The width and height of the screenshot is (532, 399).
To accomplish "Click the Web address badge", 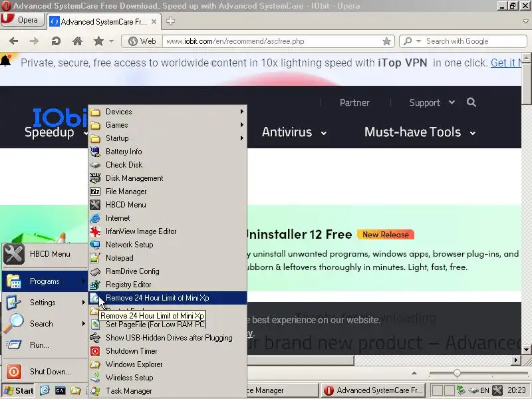I will tap(142, 41).
